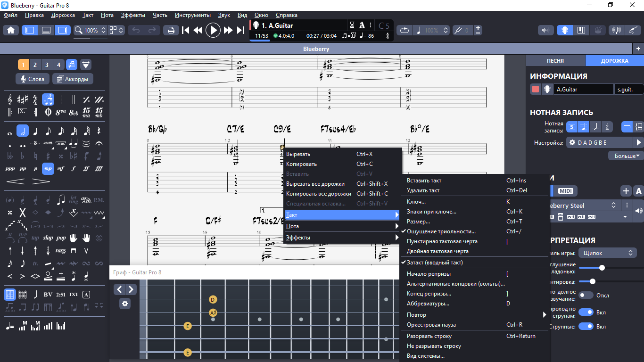Toggle the 'Струнные' switch
644x362 pixels.
pyautogui.click(x=586, y=326)
